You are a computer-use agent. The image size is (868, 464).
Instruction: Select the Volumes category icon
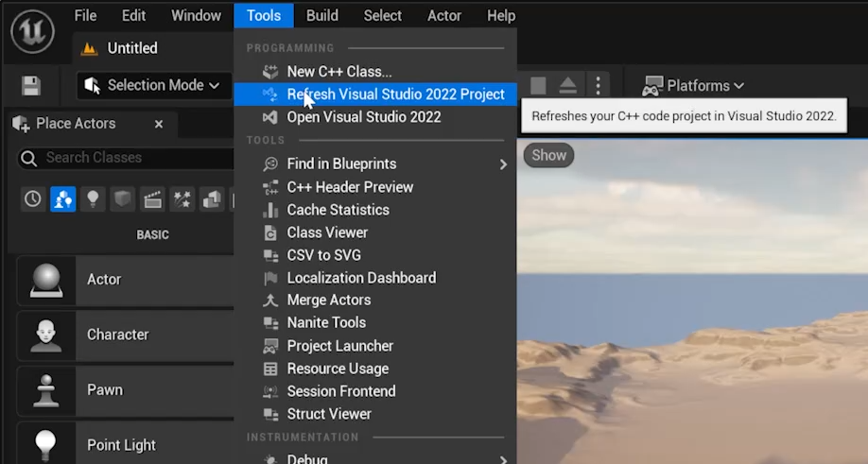coord(212,198)
